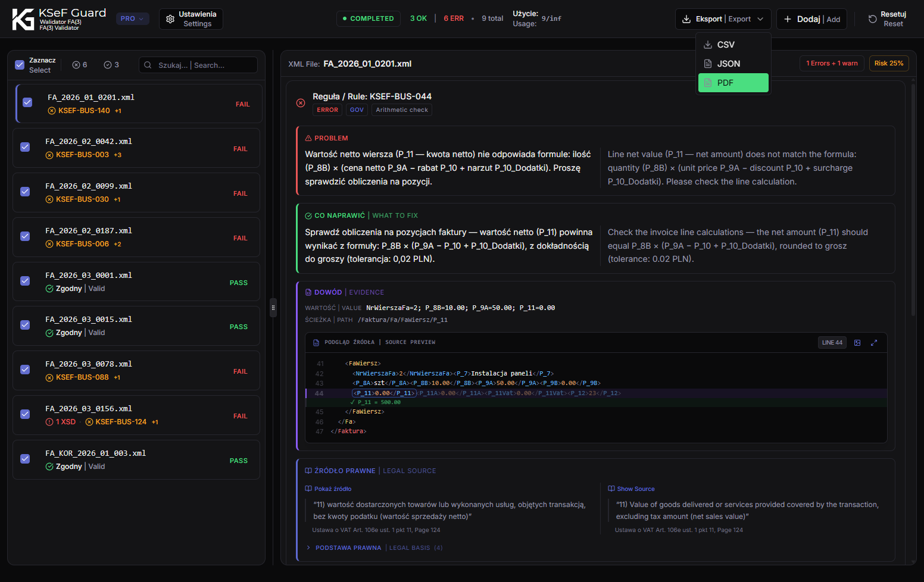Click the plus icon in Dodaj Add

point(788,19)
